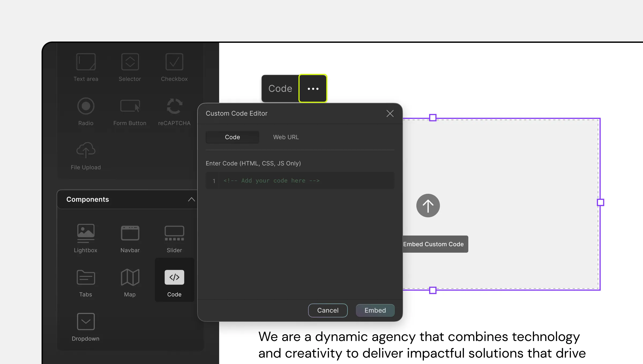Collapse the Components section

(191, 199)
